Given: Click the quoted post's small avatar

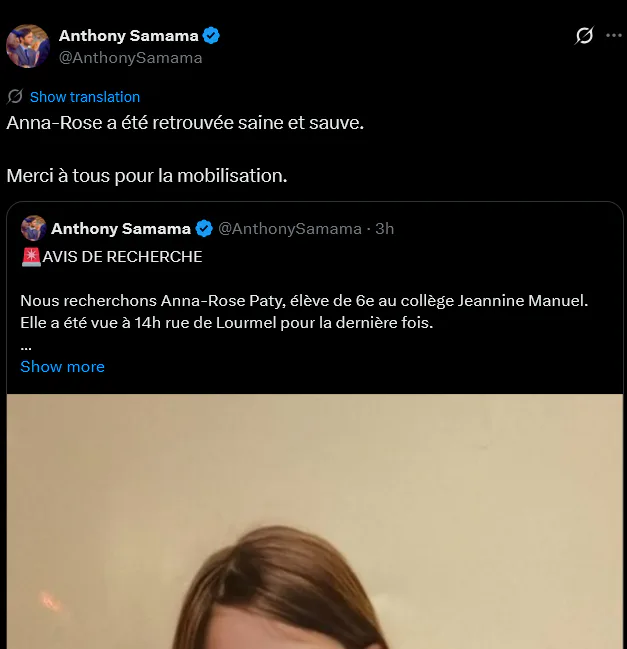Looking at the screenshot, I should [34, 228].
